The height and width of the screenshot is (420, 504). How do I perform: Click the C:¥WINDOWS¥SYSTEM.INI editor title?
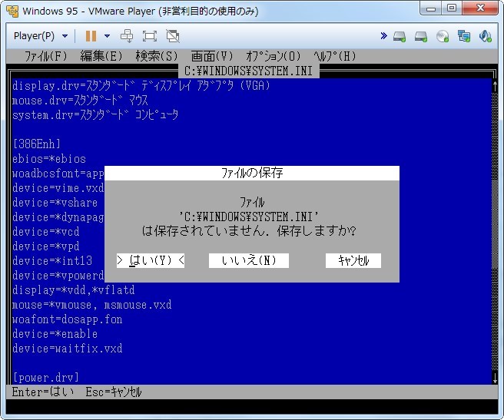pyautogui.click(x=248, y=71)
